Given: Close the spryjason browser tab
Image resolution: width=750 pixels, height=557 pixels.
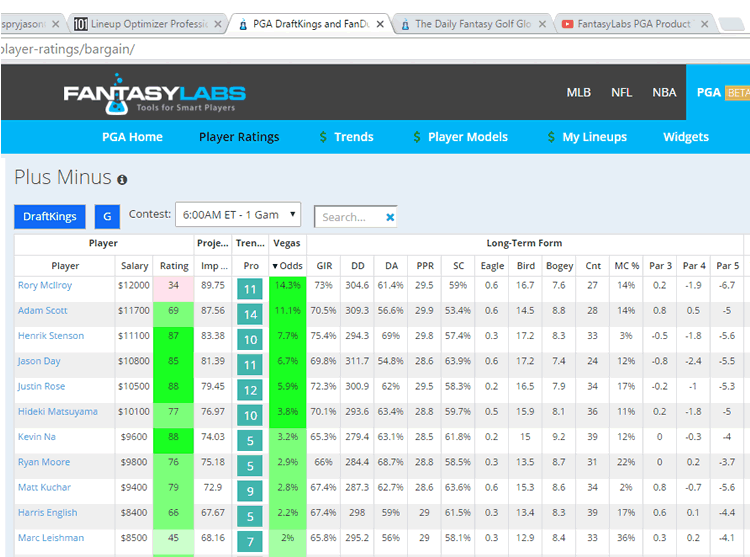Looking at the screenshot, I should (55, 24).
